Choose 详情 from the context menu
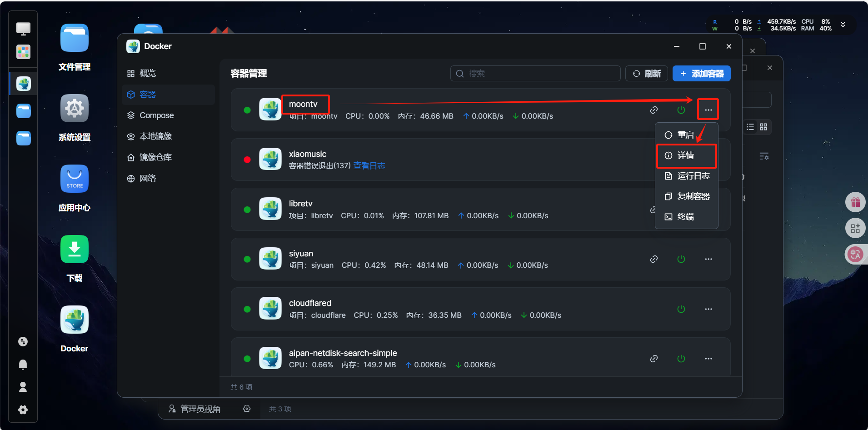 point(686,155)
